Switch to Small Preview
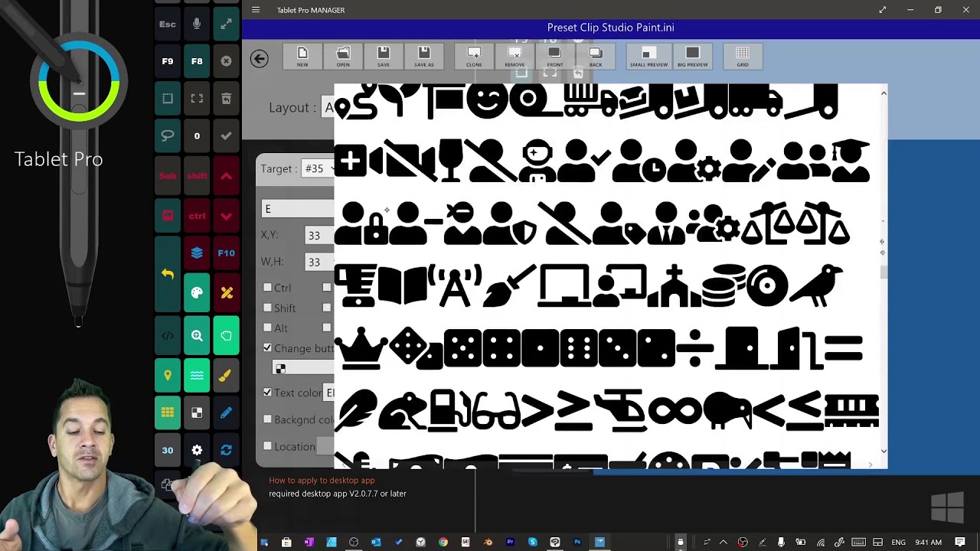This screenshot has width=980, height=551. point(648,56)
